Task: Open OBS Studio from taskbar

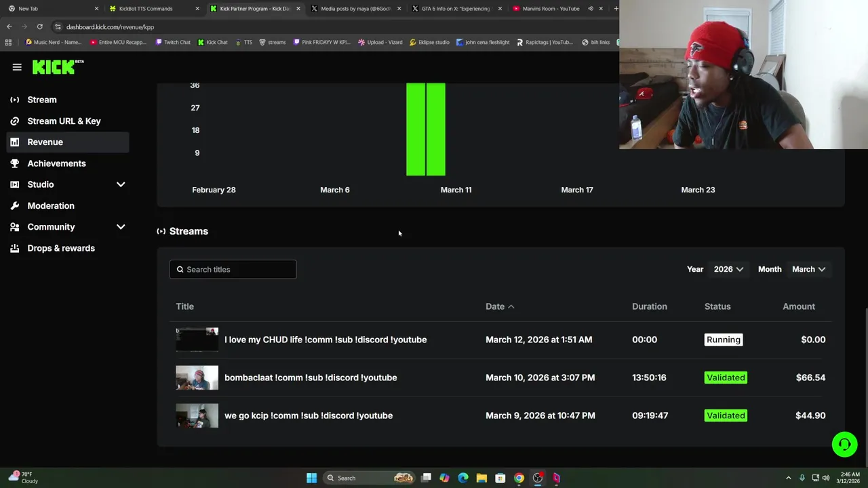Action: pyautogui.click(x=538, y=478)
